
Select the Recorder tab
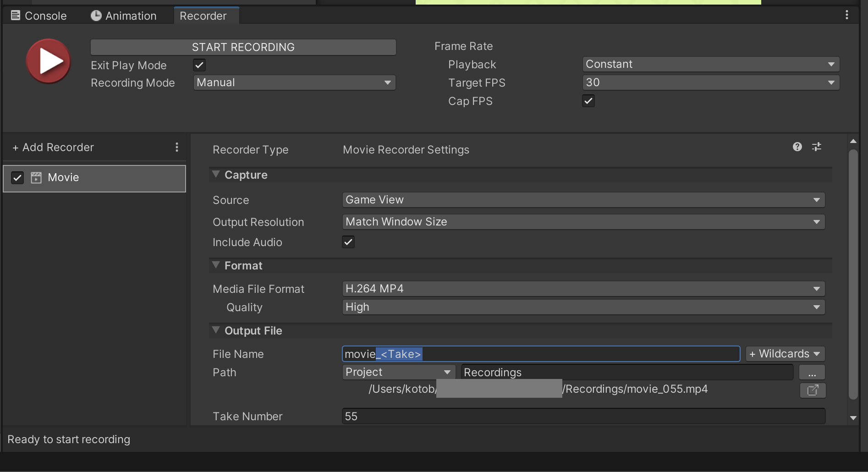point(203,16)
